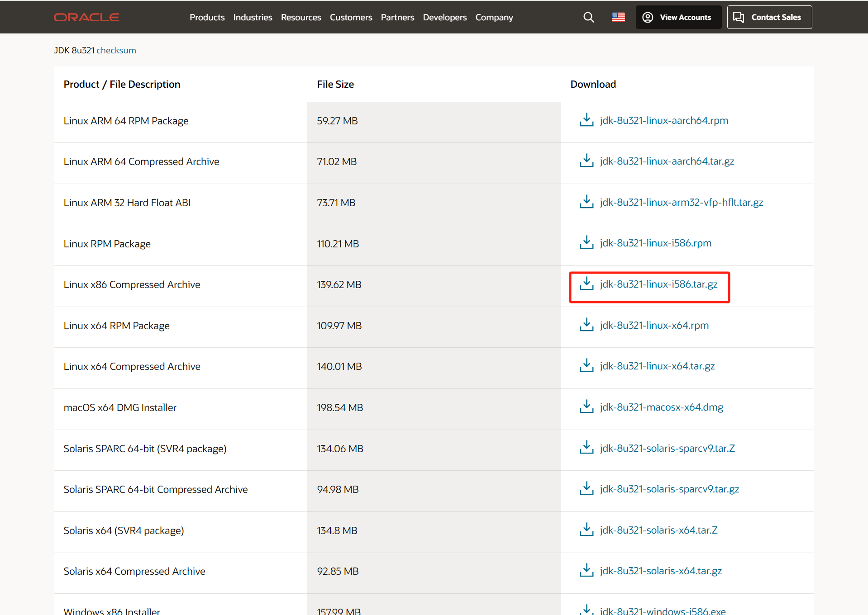Download jdk-8u321-linux-x64.rpm

654,325
